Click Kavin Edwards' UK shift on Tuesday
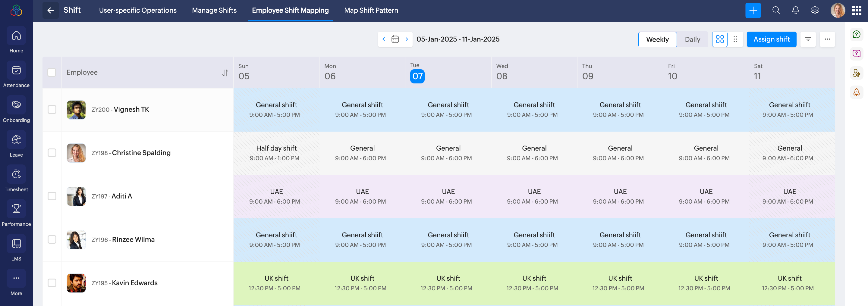 tap(448, 283)
